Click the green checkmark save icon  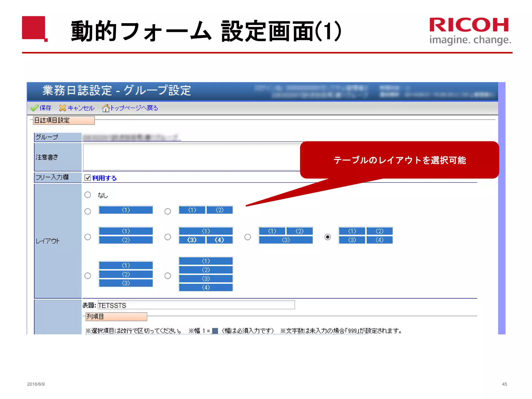(34, 108)
